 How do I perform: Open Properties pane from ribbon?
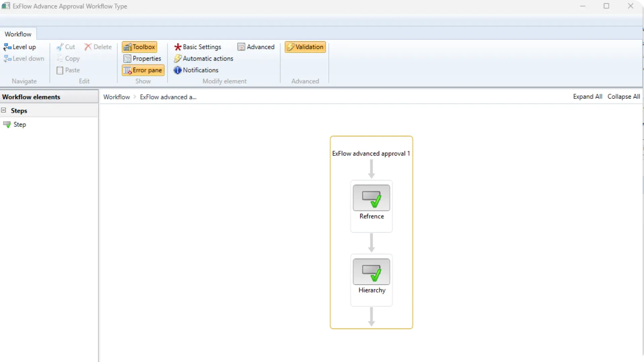pos(142,59)
